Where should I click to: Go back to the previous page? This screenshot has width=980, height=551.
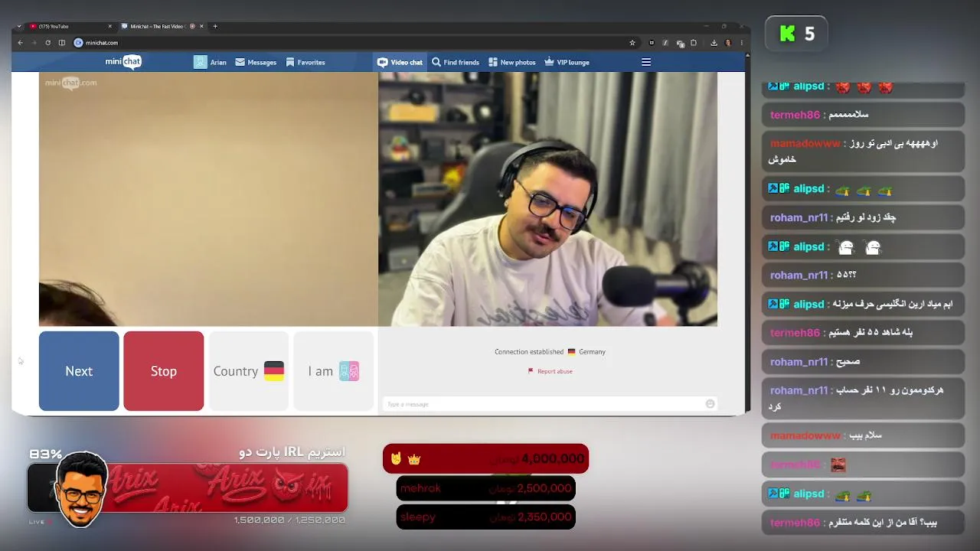21,43
